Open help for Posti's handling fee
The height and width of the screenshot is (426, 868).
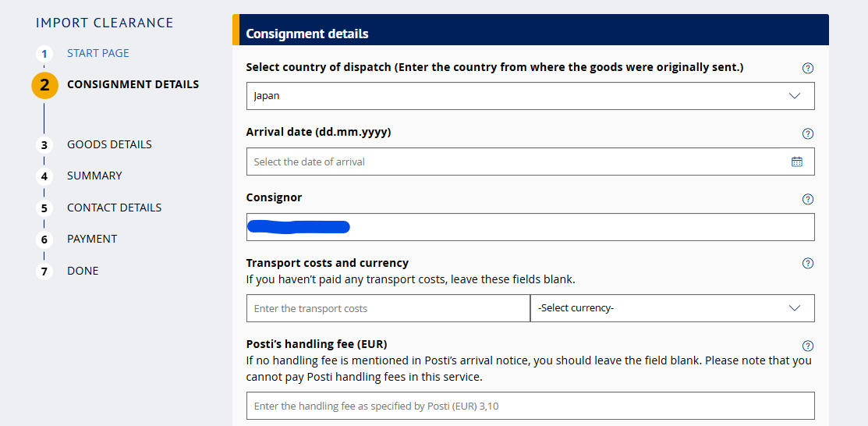coord(808,346)
